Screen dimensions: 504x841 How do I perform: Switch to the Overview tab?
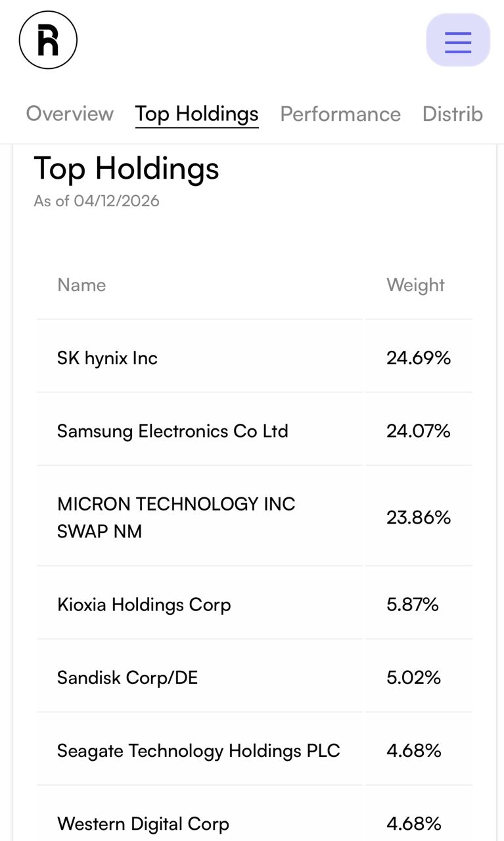[x=70, y=114]
